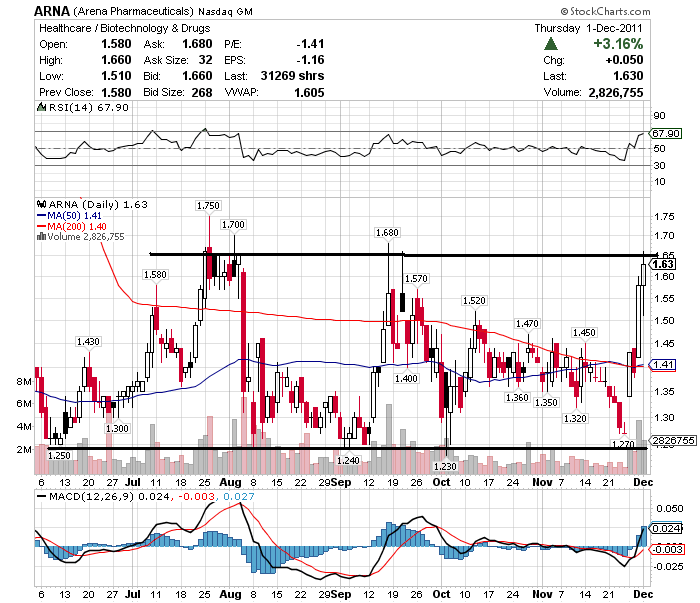Screen dimensions: 700x603
Task: Click the EPS value -1.16
Action: [310, 60]
